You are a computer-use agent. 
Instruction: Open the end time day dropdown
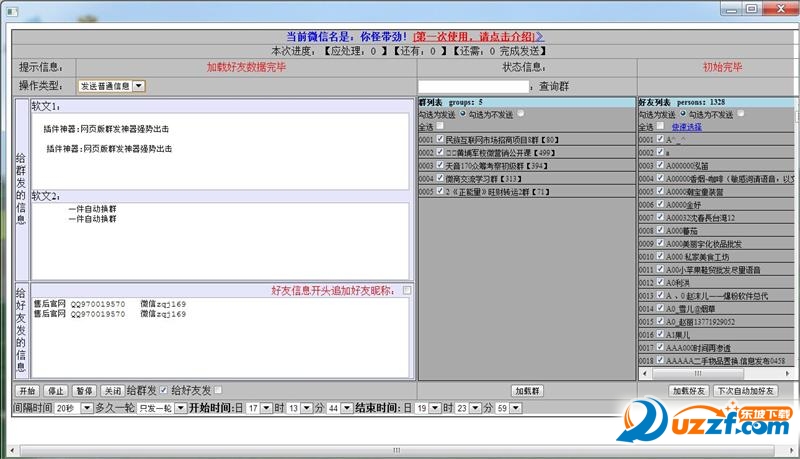[428, 408]
